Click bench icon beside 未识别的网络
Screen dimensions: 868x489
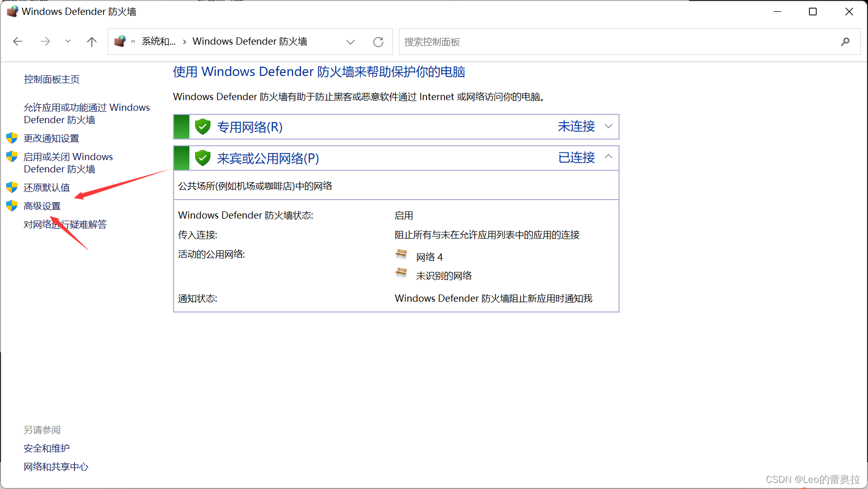click(x=401, y=273)
